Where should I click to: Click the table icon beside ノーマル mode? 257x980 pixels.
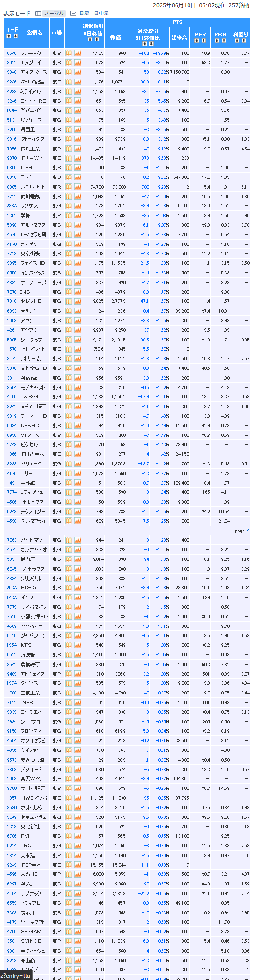click(x=38, y=14)
